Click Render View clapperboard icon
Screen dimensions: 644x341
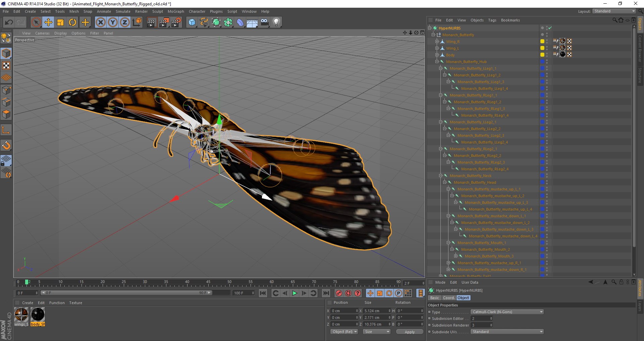pos(152,22)
